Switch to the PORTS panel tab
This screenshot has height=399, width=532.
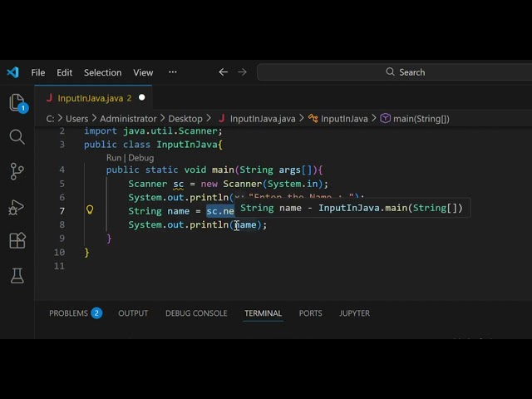click(x=310, y=313)
